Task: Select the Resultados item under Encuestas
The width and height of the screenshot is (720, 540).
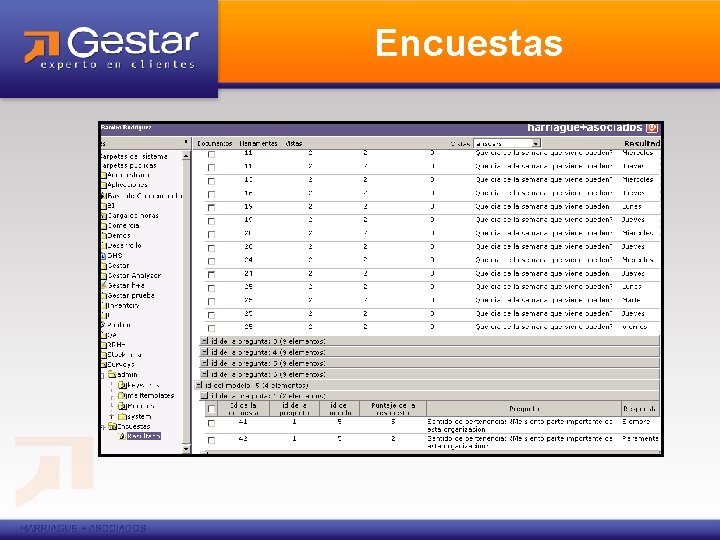Action: (x=144, y=436)
